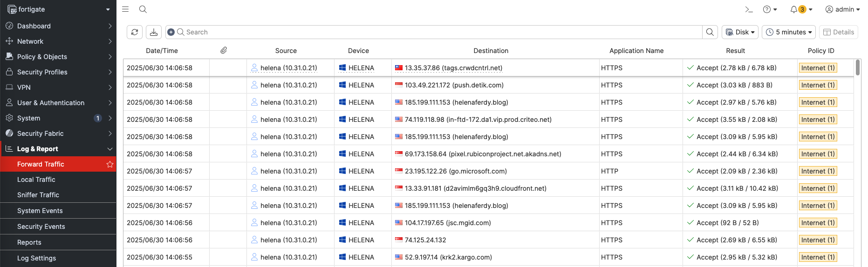Open Local Traffic log page

tap(36, 180)
